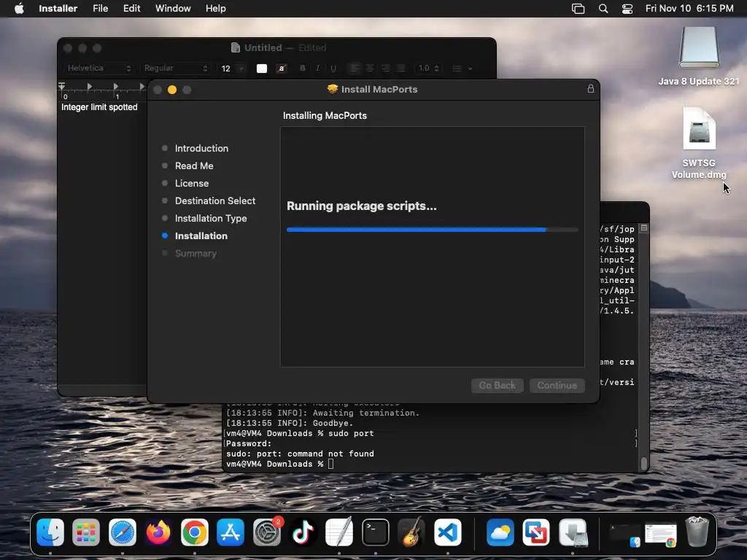This screenshot has height=560, width=747.
Task: Select the SWTSG Volume.dmg file on desktop
Action: coord(699,144)
